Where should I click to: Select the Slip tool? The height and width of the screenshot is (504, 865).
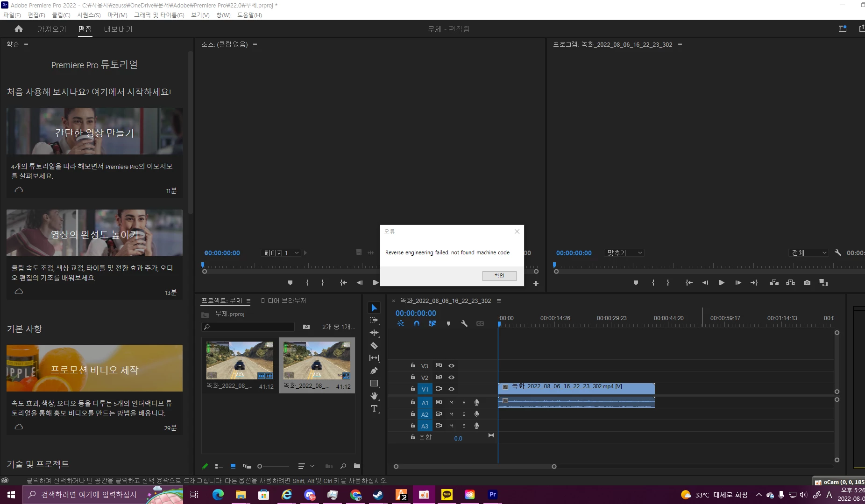click(374, 358)
